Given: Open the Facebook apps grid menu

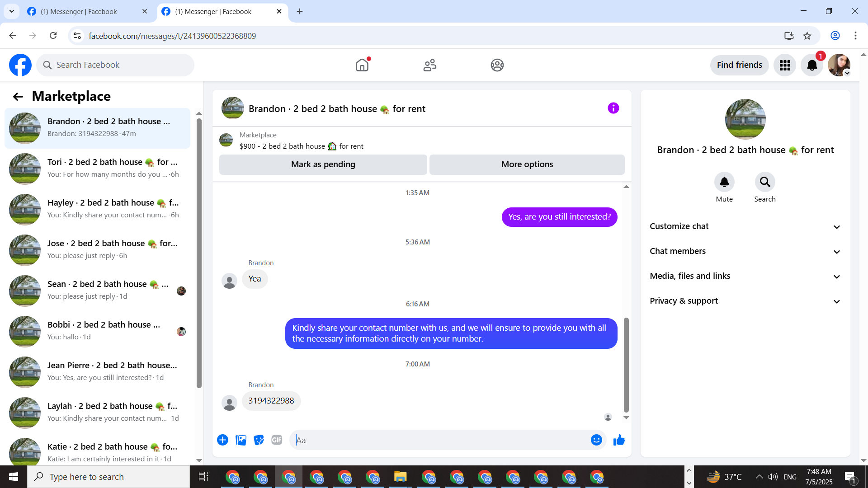Looking at the screenshot, I should [x=785, y=65].
